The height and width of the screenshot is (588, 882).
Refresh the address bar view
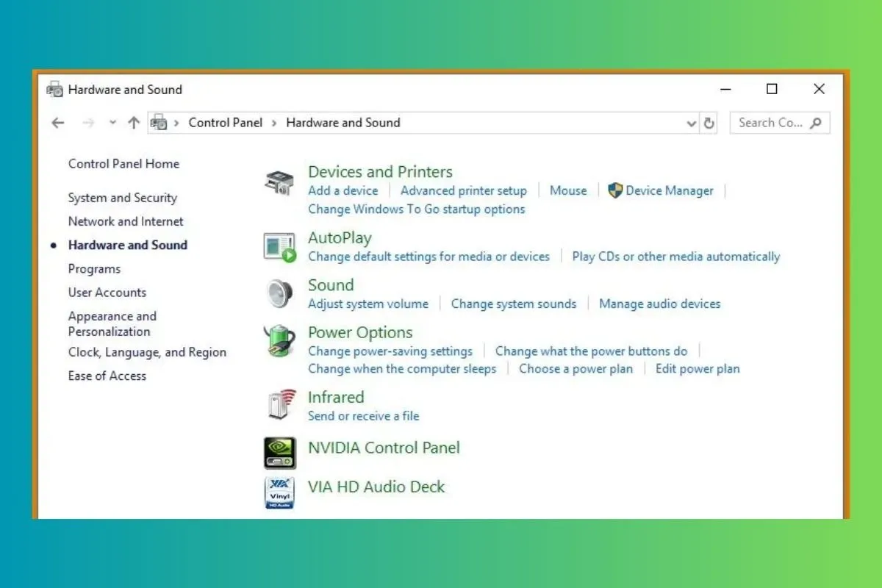(709, 123)
